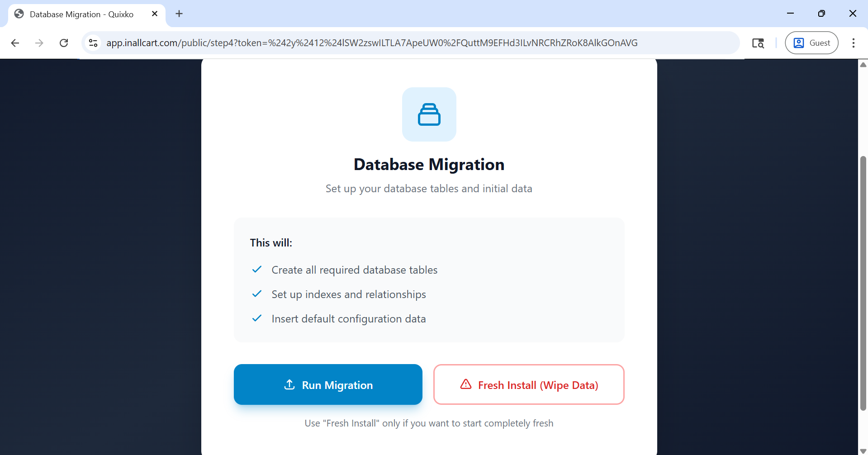Screen dimensions: 868x455
Task: Click the database icon above the heading
Action: click(429, 114)
